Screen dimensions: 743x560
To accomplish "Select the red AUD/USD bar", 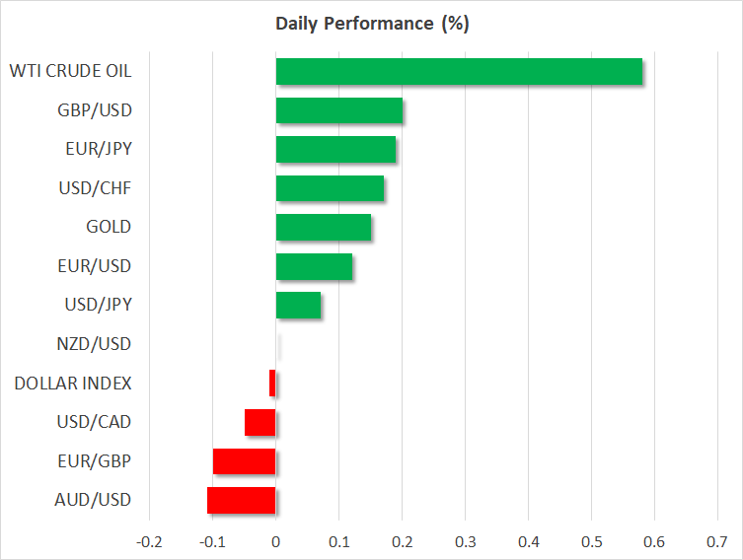I will click(x=242, y=500).
